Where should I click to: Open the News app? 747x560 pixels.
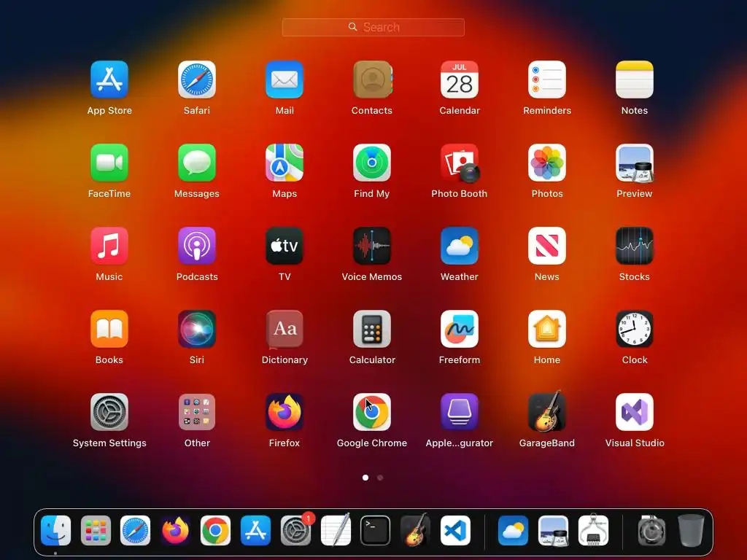coord(547,246)
